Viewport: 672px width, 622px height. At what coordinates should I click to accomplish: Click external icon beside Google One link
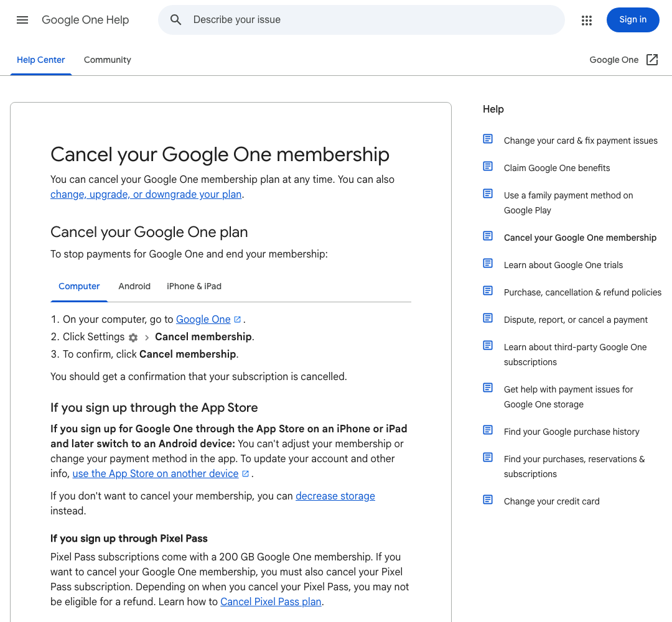(238, 320)
